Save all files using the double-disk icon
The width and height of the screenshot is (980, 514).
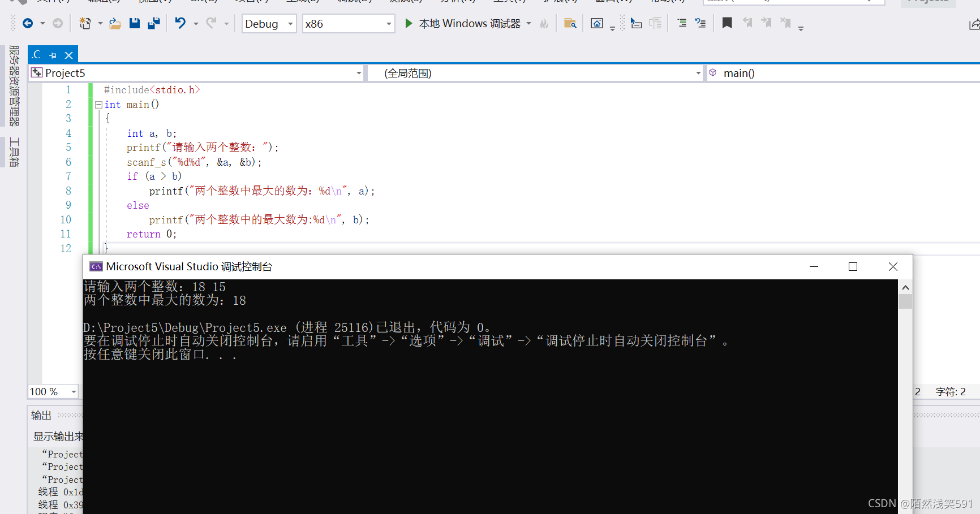(154, 23)
